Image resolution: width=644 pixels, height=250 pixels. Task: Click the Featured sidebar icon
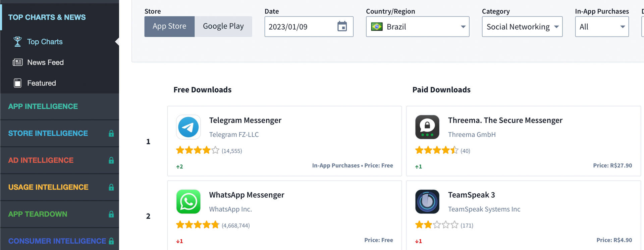click(x=17, y=83)
